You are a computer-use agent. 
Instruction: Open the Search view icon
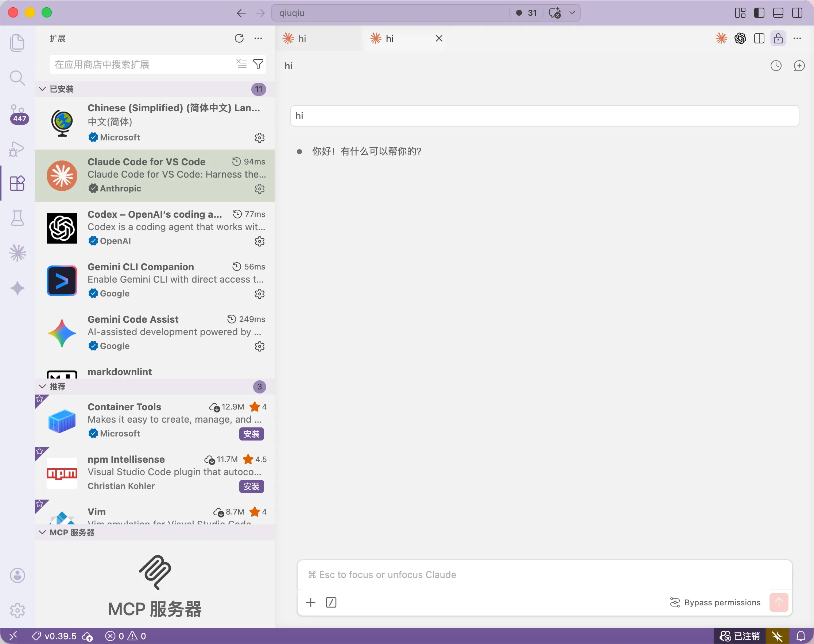pos(17,78)
